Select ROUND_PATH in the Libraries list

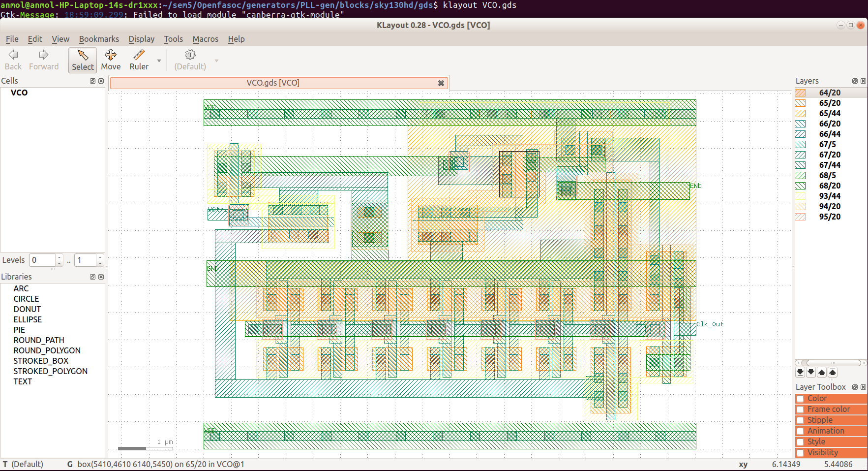tap(39, 340)
